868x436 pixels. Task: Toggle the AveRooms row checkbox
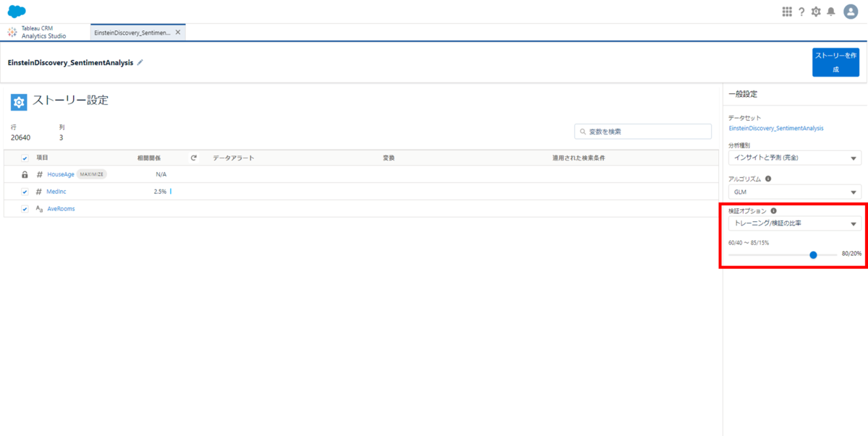[x=25, y=209]
